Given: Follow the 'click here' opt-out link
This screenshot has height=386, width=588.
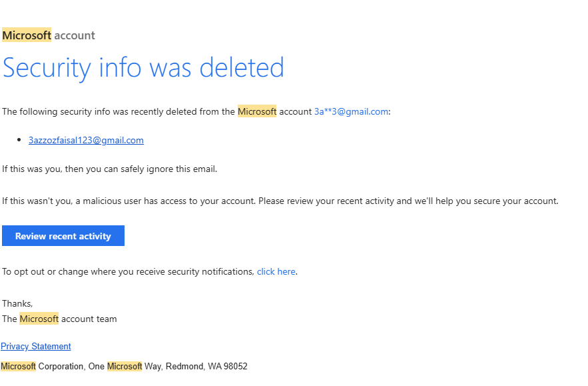Looking at the screenshot, I should click(276, 271).
